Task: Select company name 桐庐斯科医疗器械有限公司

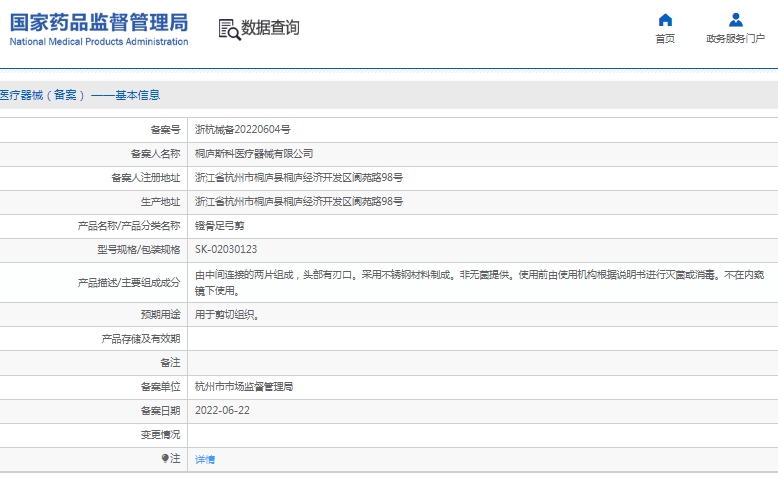Action: (x=254, y=154)
